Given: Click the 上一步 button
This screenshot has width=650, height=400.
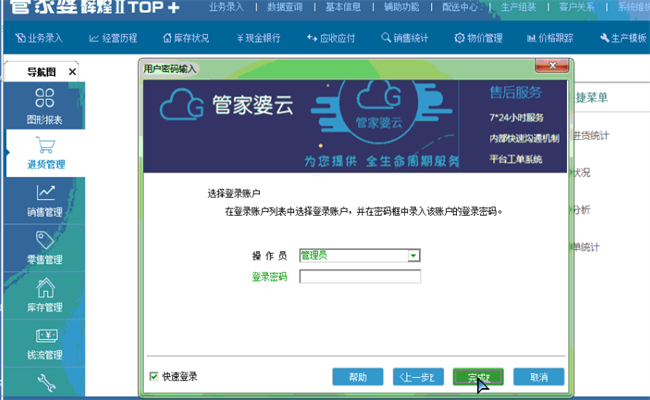Looking at the screenshot, I should (x=418, y=377).
